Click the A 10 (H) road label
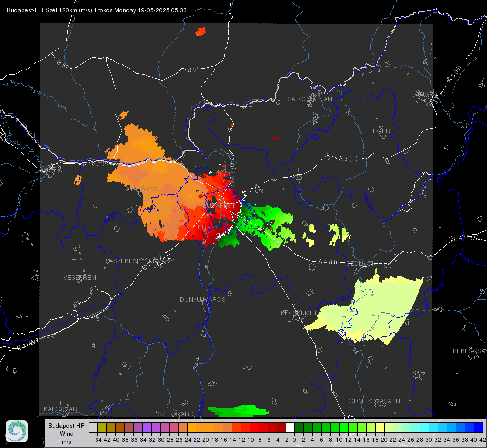Image resolution: width=487 pixels, height=448 pixels. 93,163
